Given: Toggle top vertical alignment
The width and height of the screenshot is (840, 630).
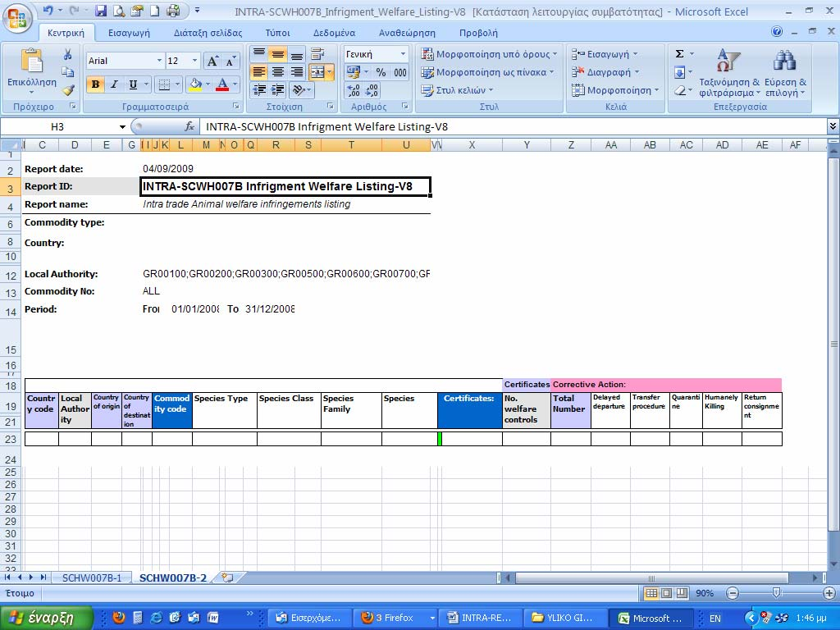Looking at the screenshot, I should point(259,53).
